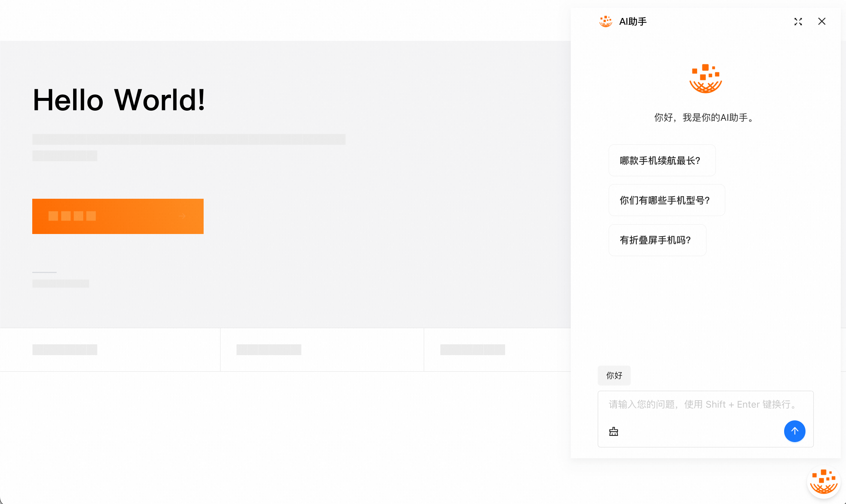Screen dimensions: 846x504
Task: Select suggestion 你们有哪些手机型号?
Action: (667, 200)
